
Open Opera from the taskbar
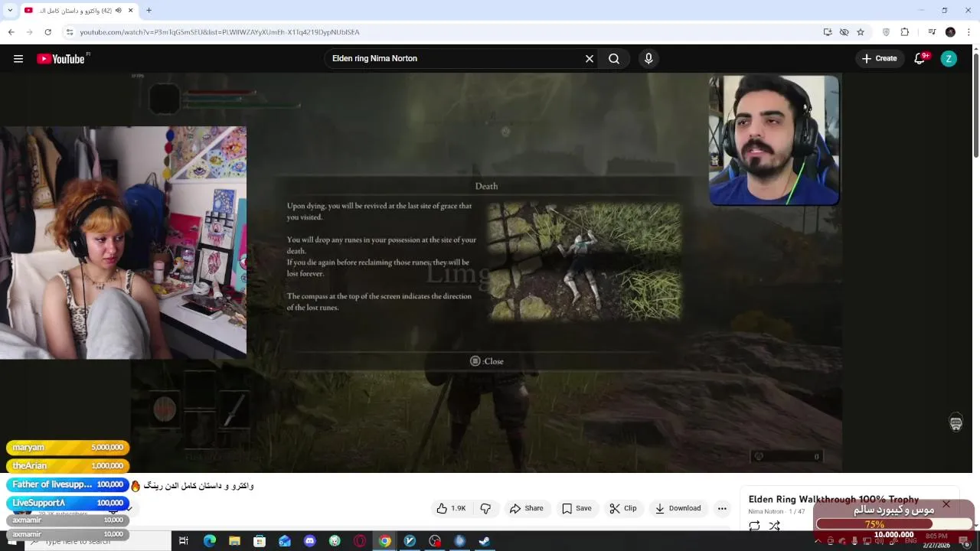(360, 541)
